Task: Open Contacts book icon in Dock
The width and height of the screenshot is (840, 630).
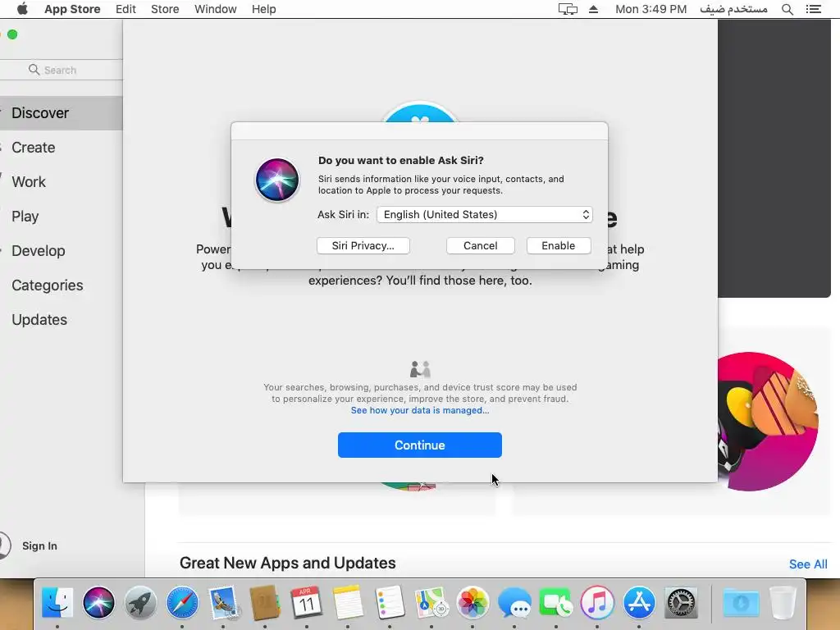Action: click(x=265, y=603)
